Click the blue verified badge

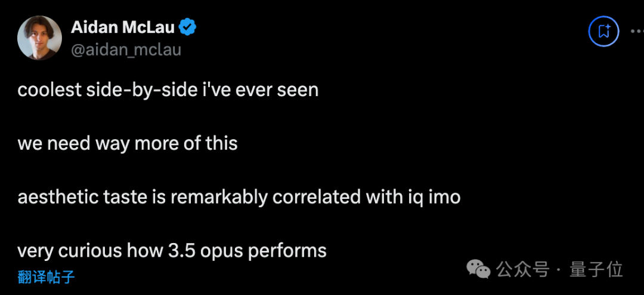point(188,27)
